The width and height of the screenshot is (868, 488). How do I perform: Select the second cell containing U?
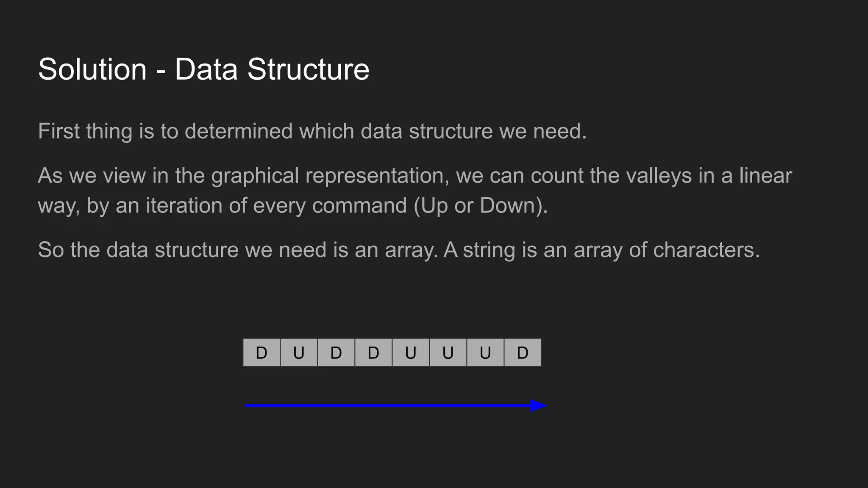click(299, 352)
